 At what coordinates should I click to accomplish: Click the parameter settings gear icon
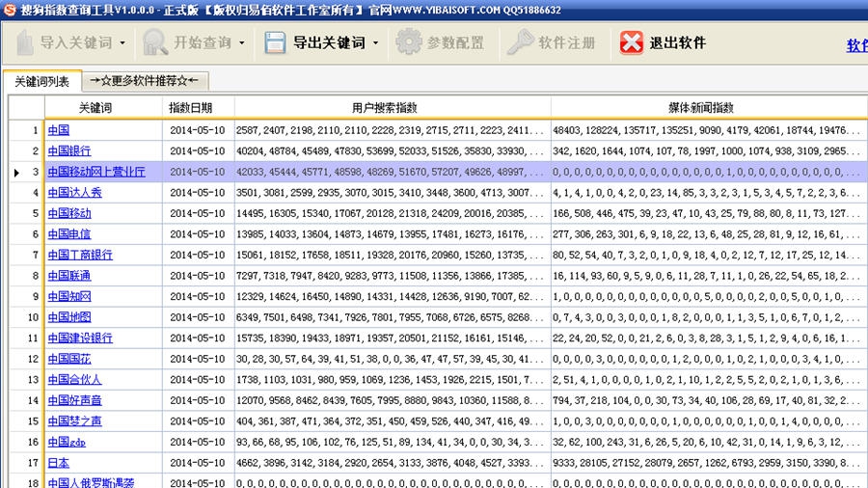coord(409,43)
